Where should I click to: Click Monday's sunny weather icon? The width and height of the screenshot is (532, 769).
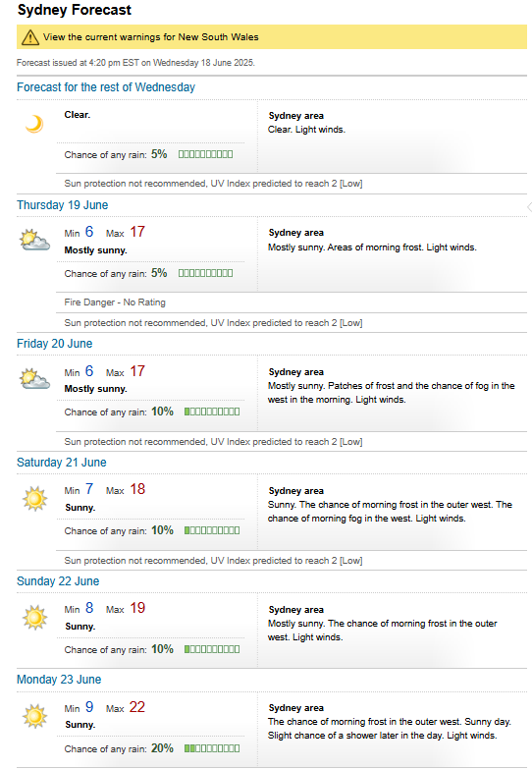[34, 716]
